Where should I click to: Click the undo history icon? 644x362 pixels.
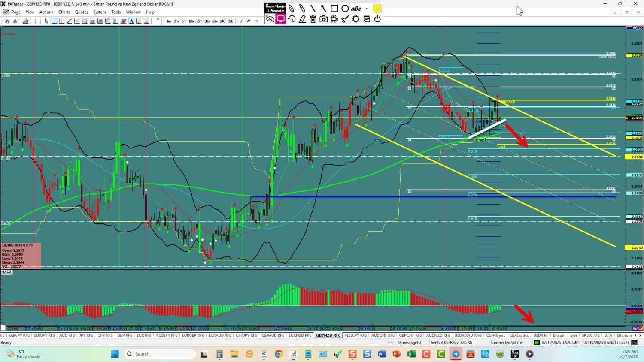(x=292, y=19)
